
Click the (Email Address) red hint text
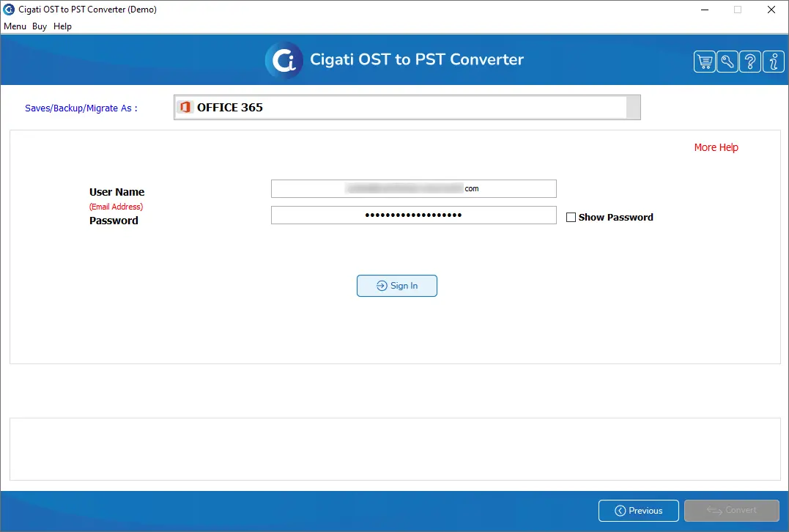coord(116,207)
